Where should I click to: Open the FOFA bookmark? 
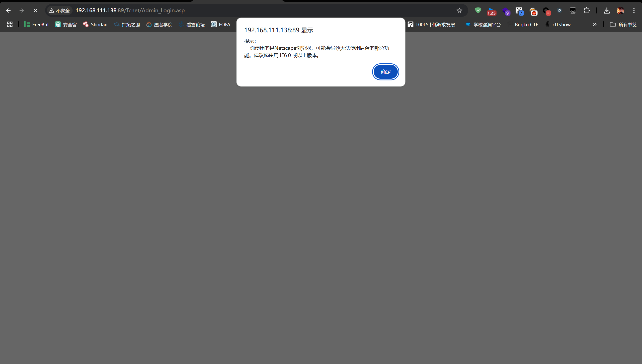point(220,25)
